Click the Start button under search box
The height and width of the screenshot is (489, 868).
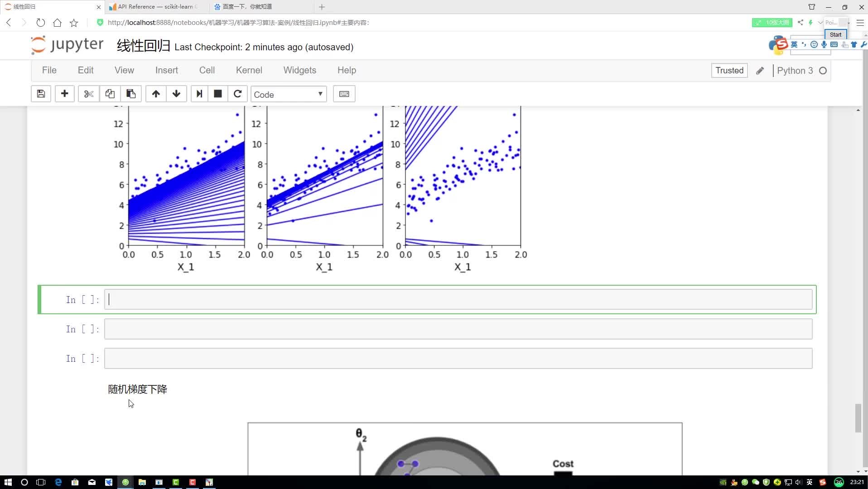(835, 34)
